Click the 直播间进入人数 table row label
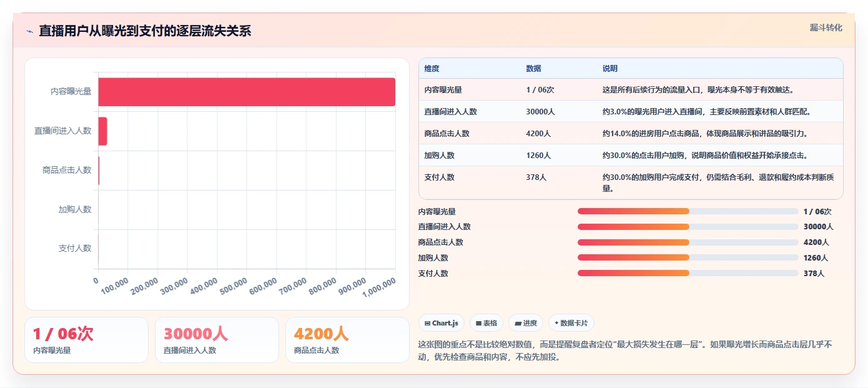Screen dimensions: 868x388 click(451, 112)
